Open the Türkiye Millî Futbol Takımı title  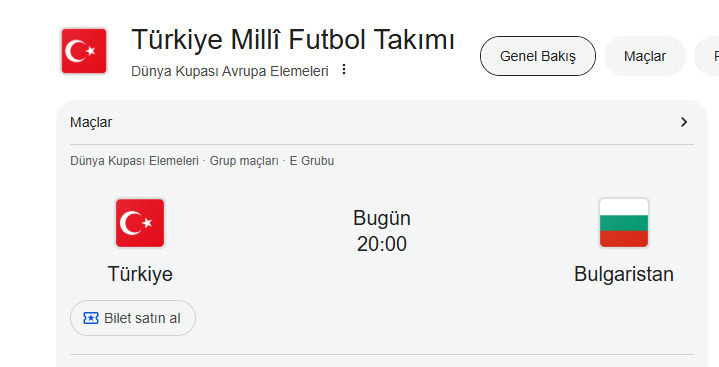(x=293, y=39)
